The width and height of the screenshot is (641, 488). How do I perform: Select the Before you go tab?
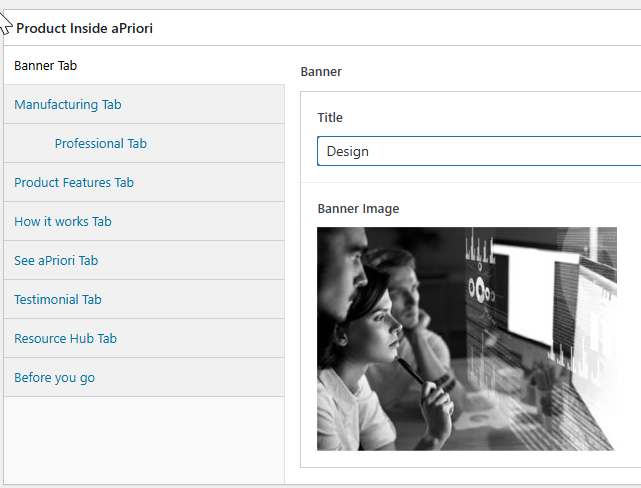pyautogui.click(x=144, y=377)
